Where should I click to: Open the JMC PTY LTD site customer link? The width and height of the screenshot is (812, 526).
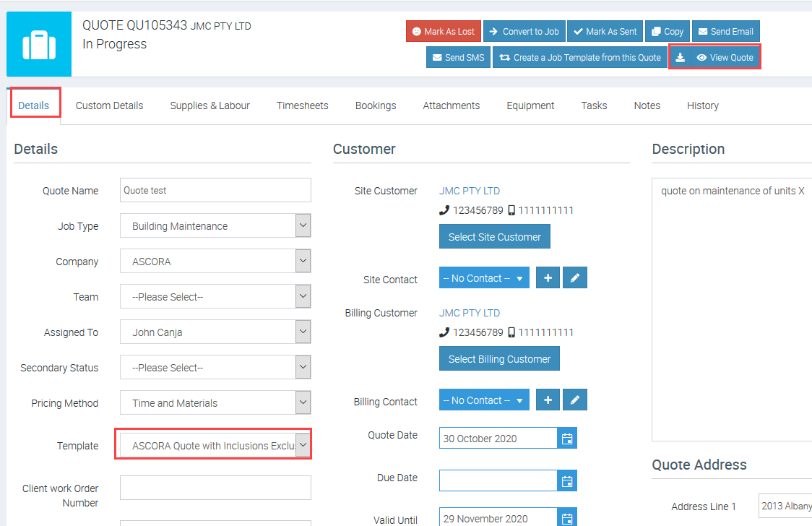pos(470,191)
